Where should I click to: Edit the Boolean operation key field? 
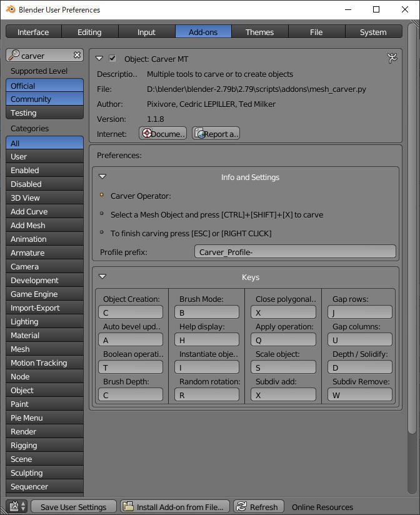(x=131, y=367)
